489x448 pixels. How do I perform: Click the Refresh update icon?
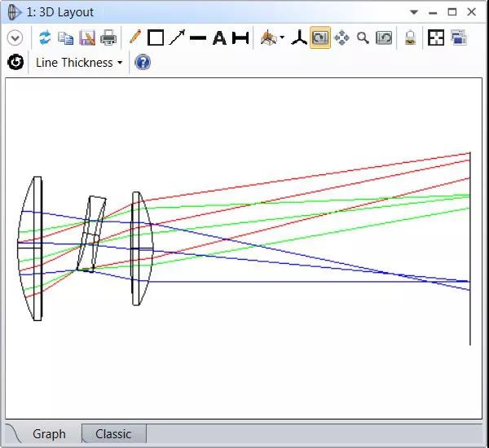(45, 38)
